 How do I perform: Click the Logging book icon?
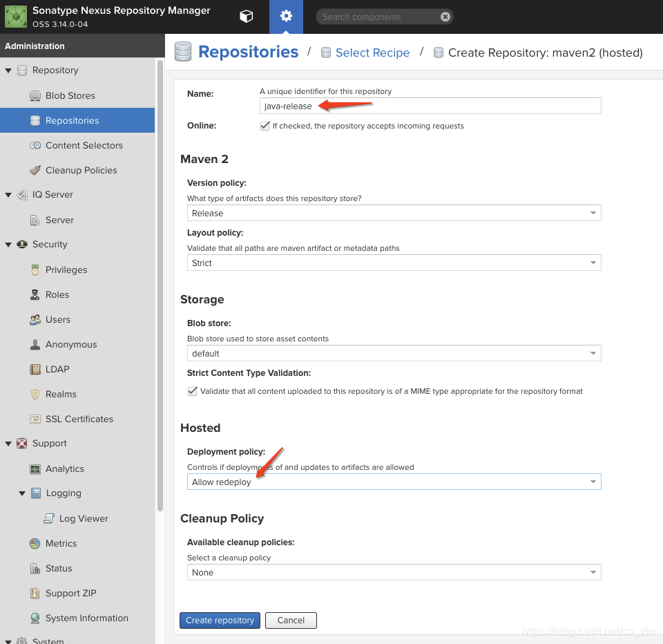tap(36, 493)
